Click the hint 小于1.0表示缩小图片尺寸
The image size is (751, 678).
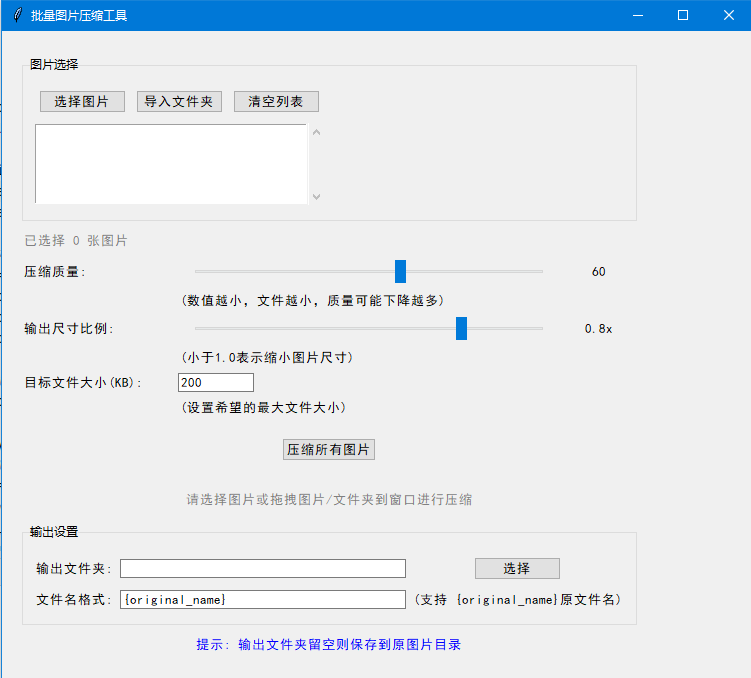tap(267, 358)
